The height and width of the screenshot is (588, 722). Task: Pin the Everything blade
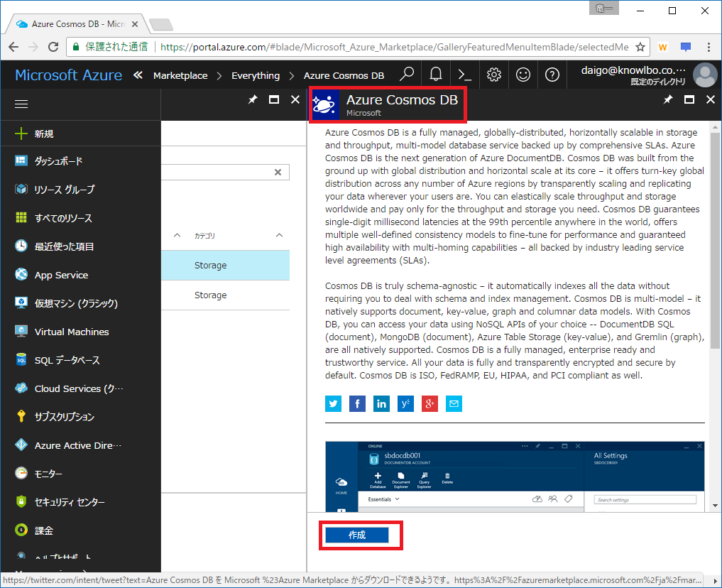point(252,99)
